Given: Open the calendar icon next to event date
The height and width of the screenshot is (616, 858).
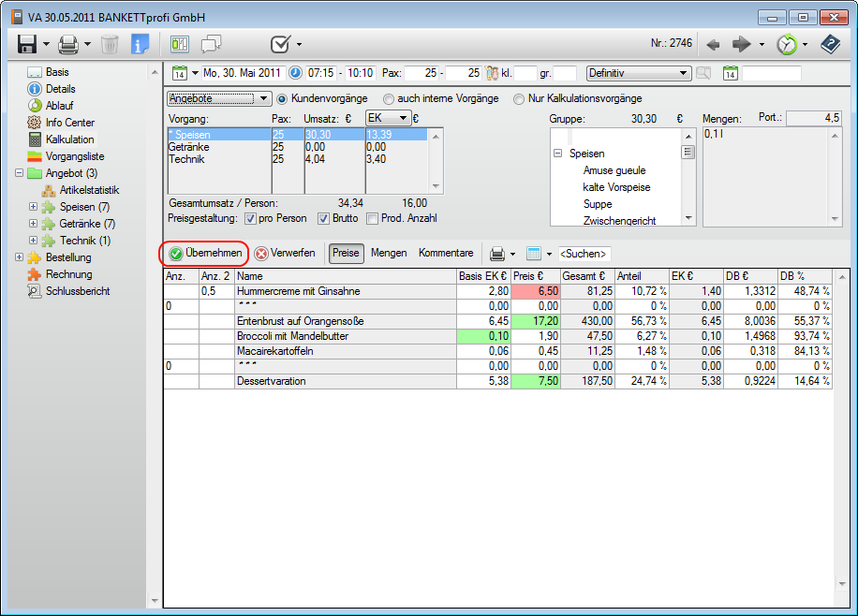Looking at the screenshot, I should coord(180,73).
